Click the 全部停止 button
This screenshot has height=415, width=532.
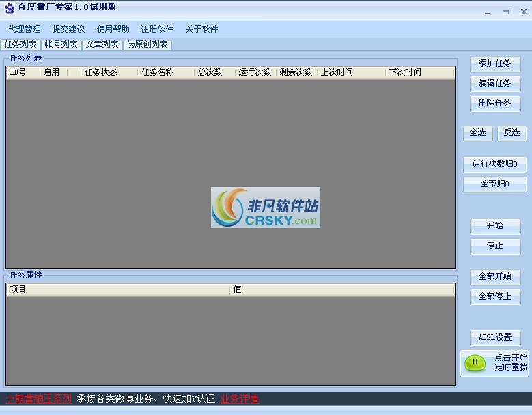pyautogui.click(x=495, y=297)
